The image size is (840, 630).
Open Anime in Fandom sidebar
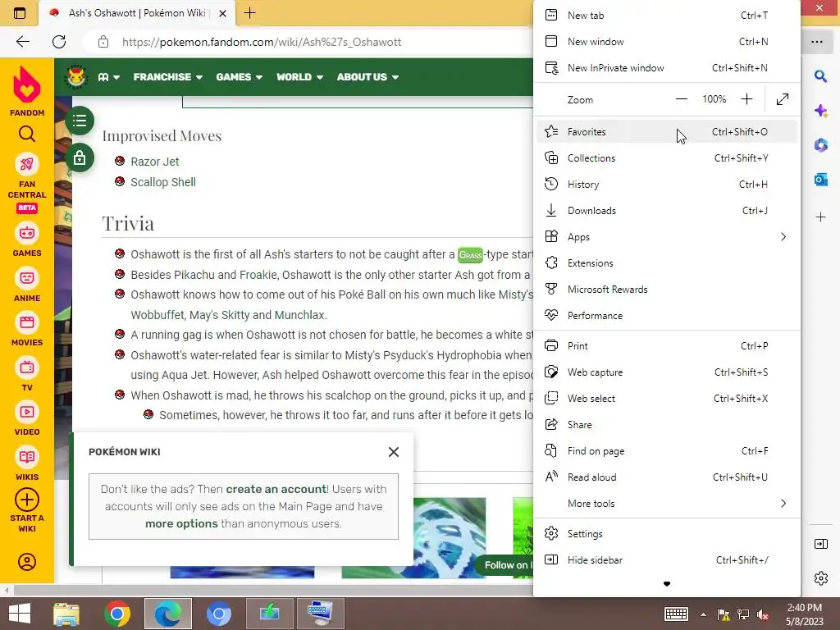[27, 285]
